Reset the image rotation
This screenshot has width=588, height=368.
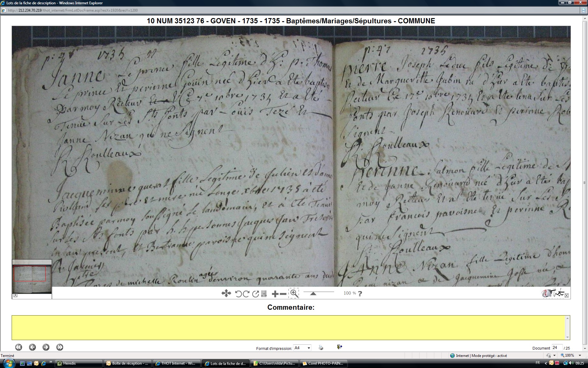point(255,294)
